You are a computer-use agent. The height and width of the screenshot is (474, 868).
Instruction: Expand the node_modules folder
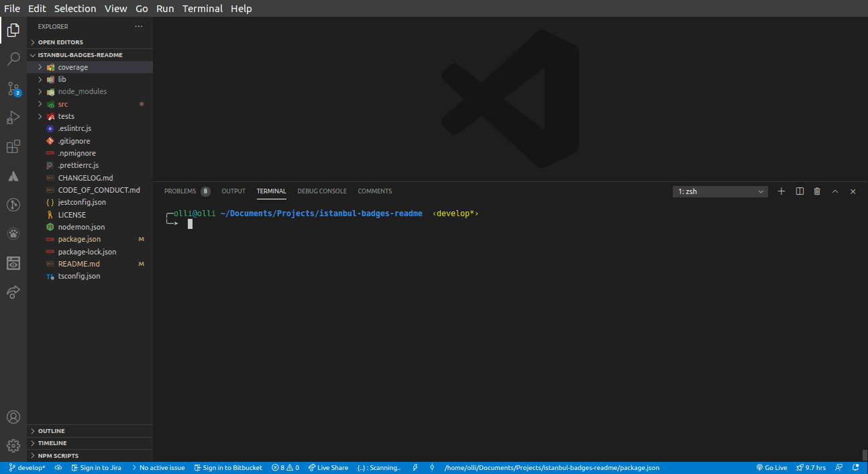[x=90, y=91]
